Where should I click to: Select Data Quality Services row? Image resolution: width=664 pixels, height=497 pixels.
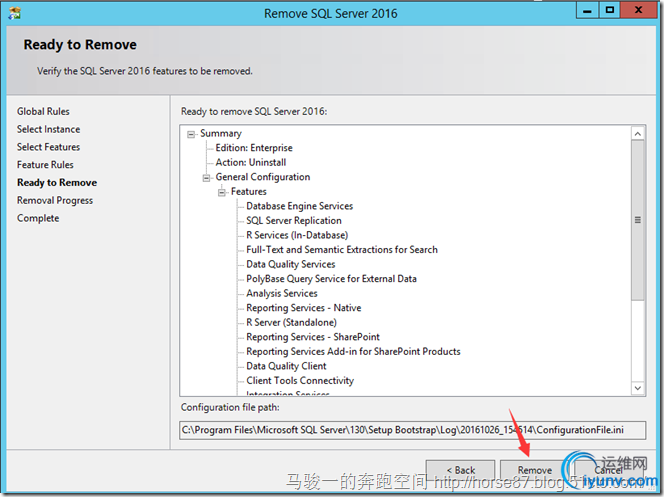[x=290, y=264]
